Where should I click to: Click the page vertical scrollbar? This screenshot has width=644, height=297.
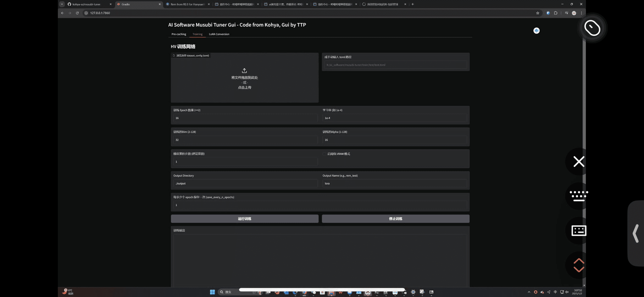click(x=584, y=151)
